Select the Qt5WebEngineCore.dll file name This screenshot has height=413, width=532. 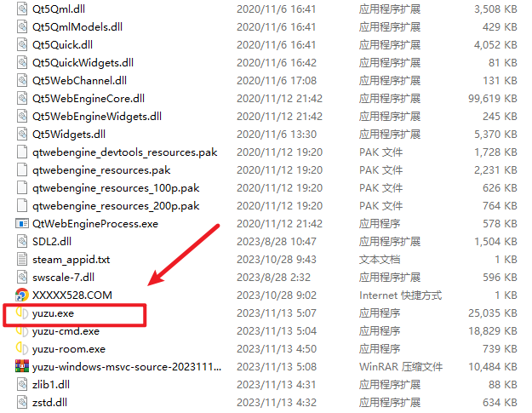coord(89,99)
